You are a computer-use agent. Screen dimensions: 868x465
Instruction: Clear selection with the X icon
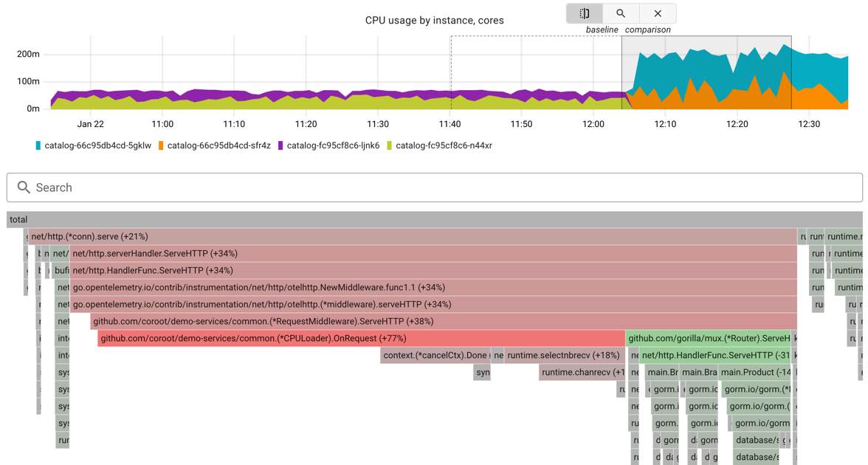click(658, 13)
